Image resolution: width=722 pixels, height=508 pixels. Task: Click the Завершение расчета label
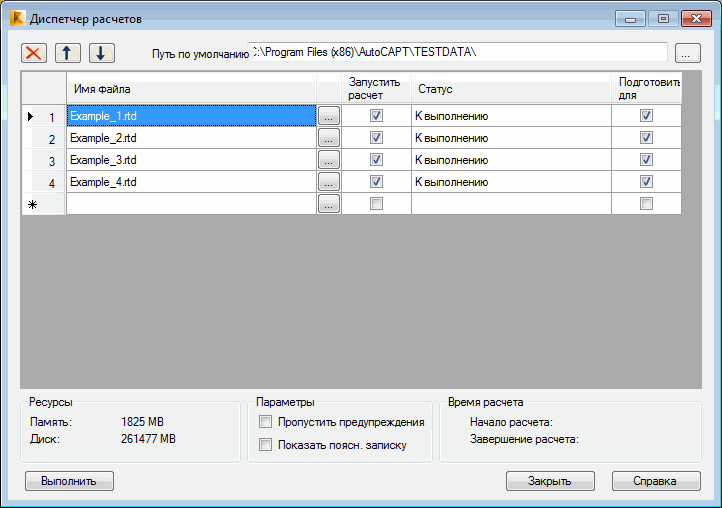click(524, 439)
